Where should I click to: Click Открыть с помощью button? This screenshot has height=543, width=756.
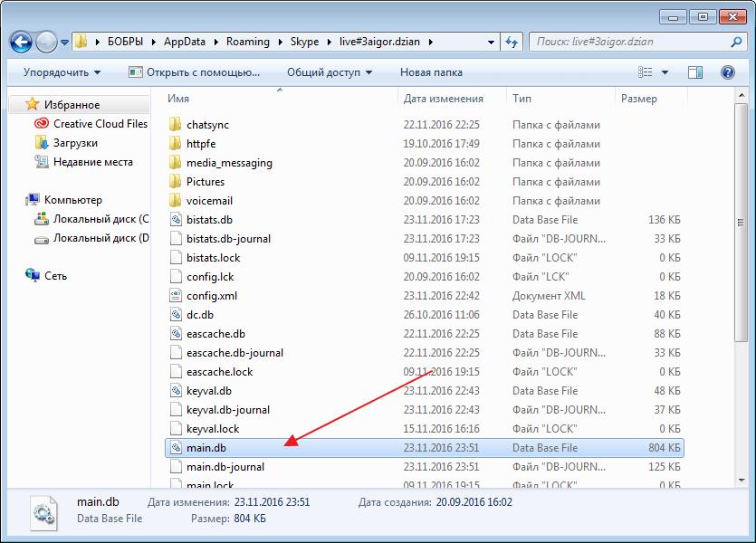[192, 72]
